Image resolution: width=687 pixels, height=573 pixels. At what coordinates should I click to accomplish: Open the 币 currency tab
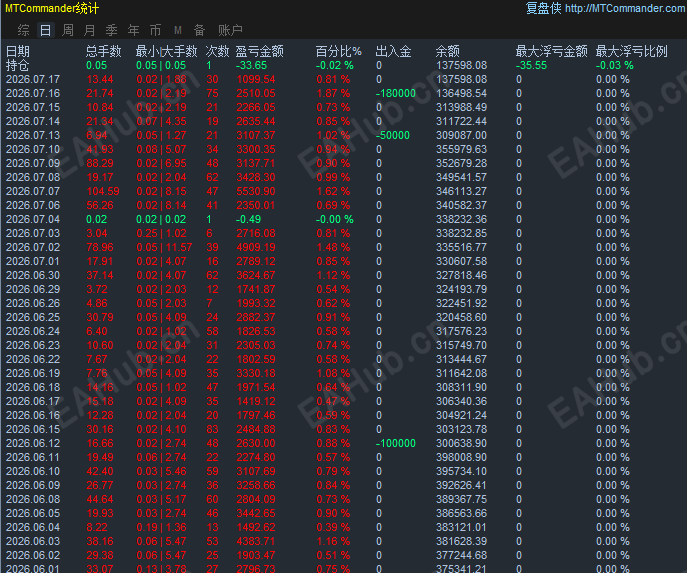(x=155, y=30)
